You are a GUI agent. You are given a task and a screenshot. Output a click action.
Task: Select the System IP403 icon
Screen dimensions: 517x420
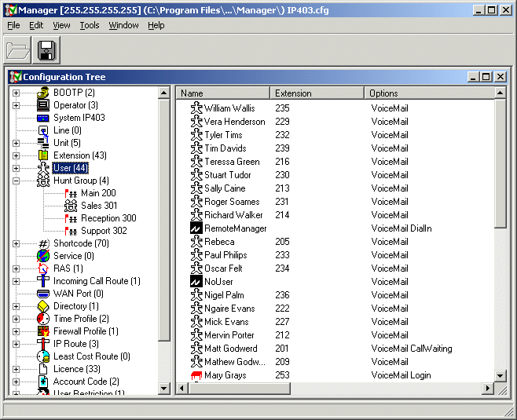43,118
